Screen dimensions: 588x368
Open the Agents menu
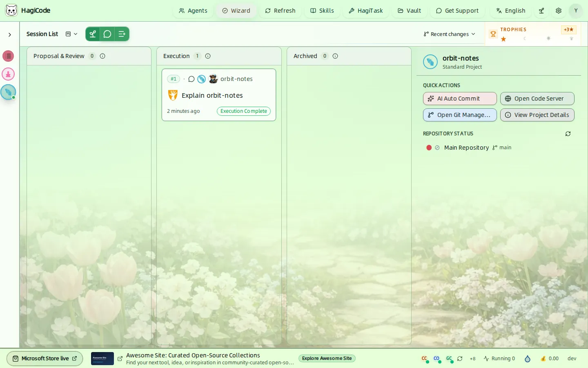(193, 11)
